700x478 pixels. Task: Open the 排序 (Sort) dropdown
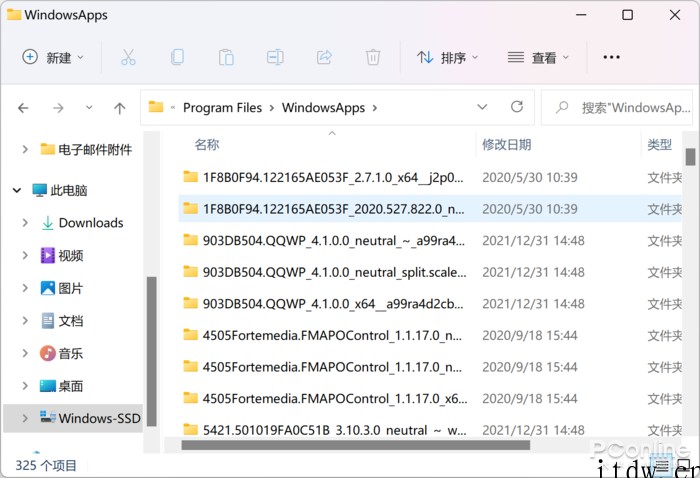tap(448, 58)
